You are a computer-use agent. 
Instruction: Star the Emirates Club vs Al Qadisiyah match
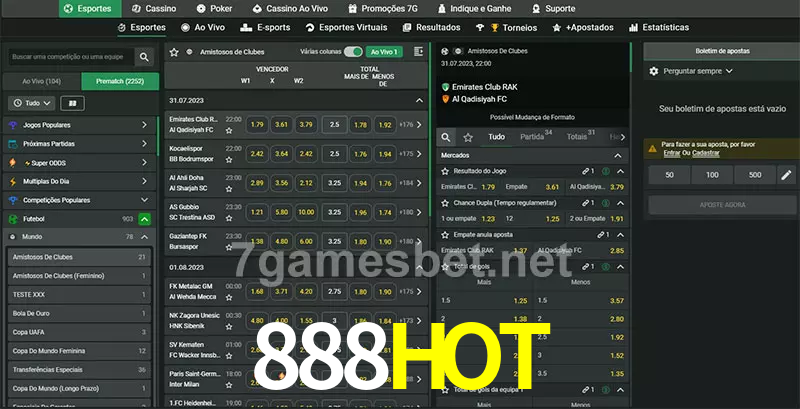click(x=229, y=131)
